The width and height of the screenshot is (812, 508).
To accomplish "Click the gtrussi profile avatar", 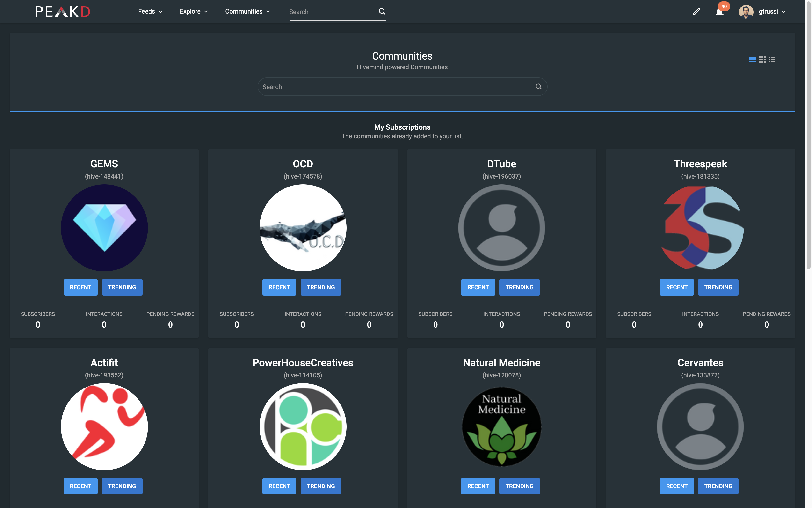I will (746, 12).
